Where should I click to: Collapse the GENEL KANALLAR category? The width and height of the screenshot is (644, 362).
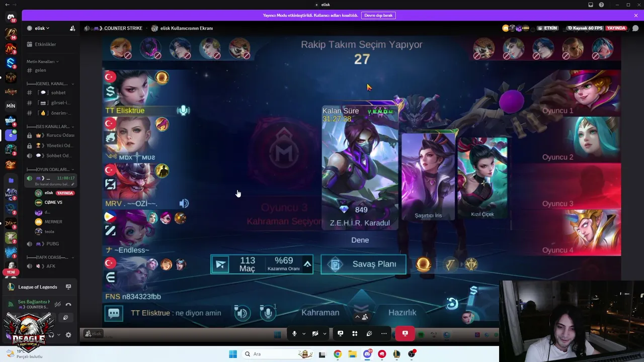point(50,83)
